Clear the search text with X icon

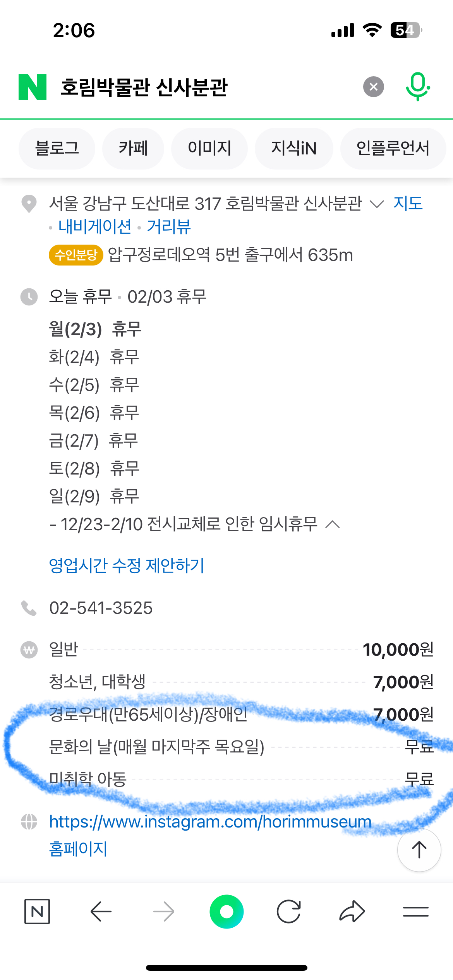[373, 87]
